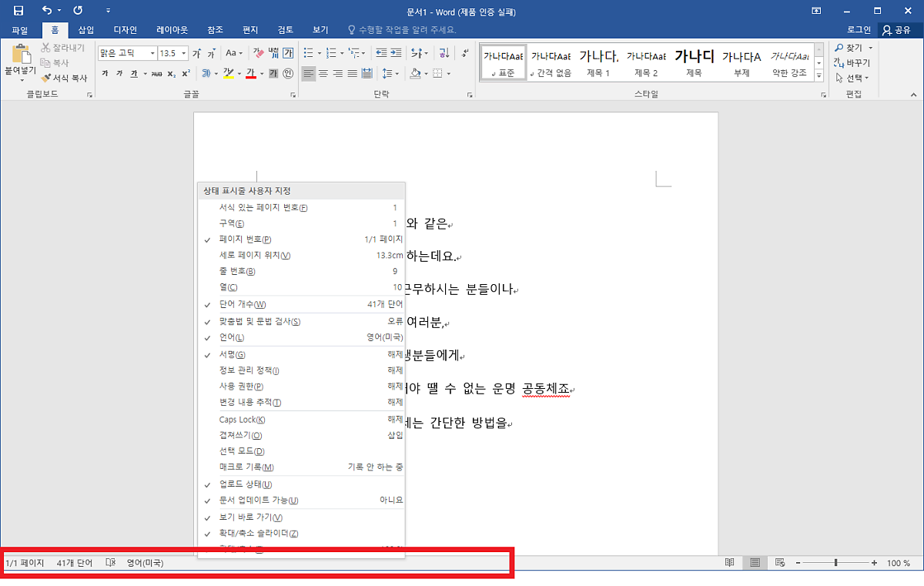The height and width of the screenshot is (586, 924).
Task: Open the spelling check icon in status bar
Action: 110,563
